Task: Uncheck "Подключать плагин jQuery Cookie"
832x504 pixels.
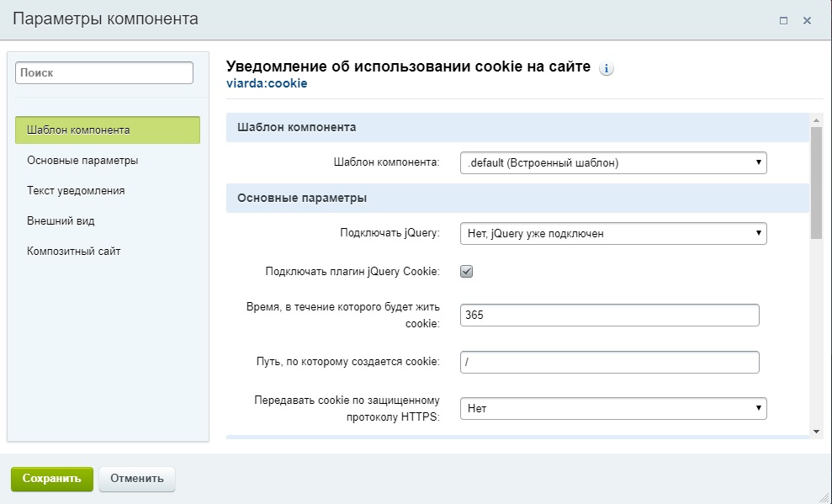Action: pyautogui.click(x=468, y=271)
